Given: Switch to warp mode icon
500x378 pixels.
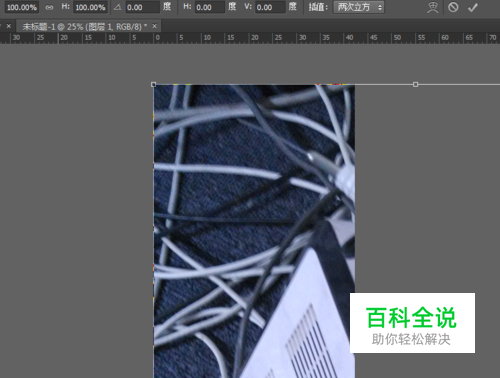Looking at the screenshot, I should pyautogui.click(x=433, y=7).
